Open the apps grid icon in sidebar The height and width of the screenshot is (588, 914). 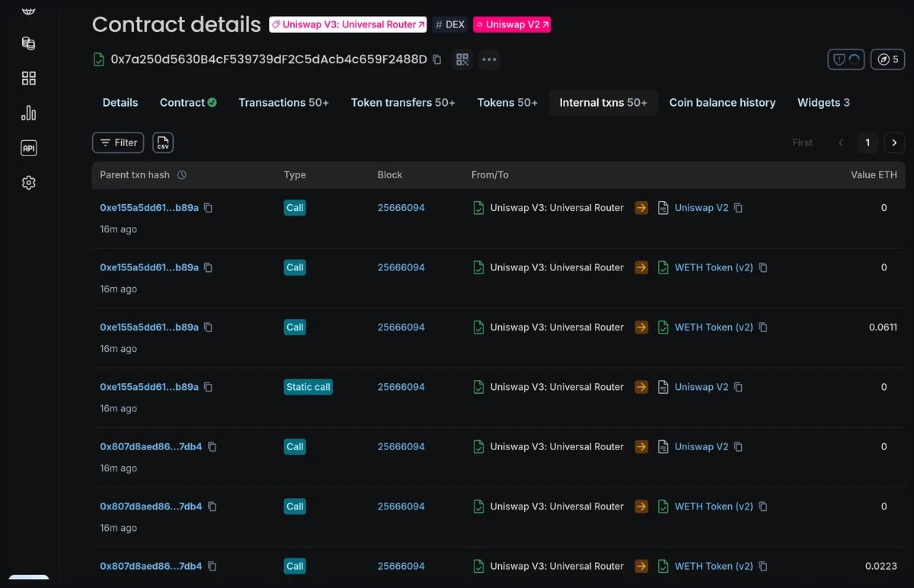[29, 78]
